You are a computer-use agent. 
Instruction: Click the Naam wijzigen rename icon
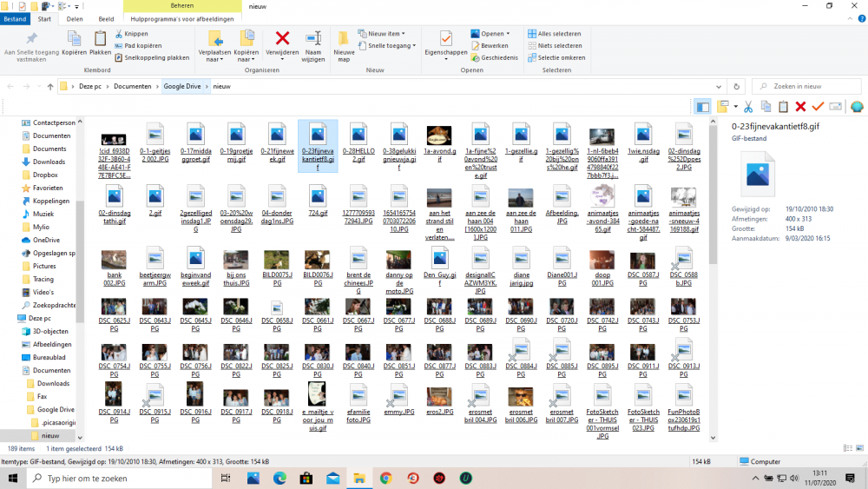pos(313,38)
